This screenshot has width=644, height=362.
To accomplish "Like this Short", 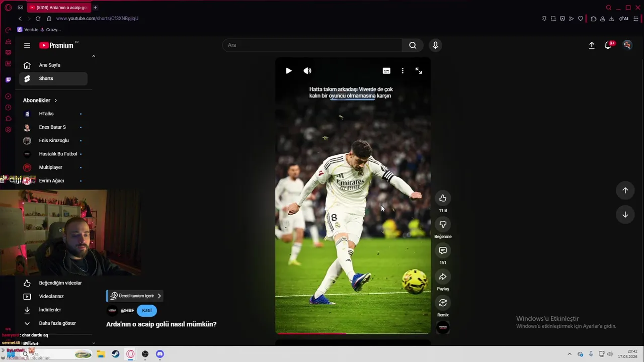I will (443, 198).
